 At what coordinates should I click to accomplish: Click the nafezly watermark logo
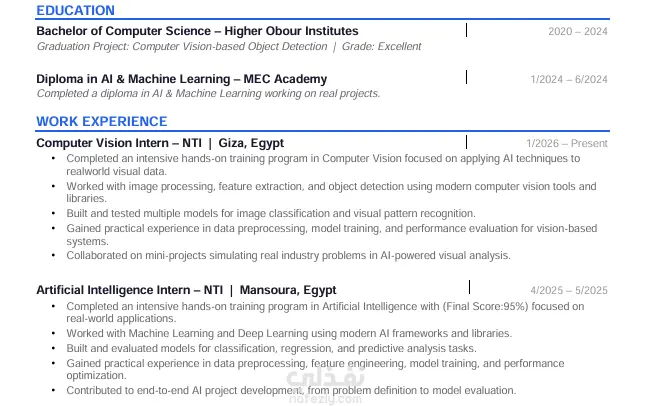tap(326, 385)
